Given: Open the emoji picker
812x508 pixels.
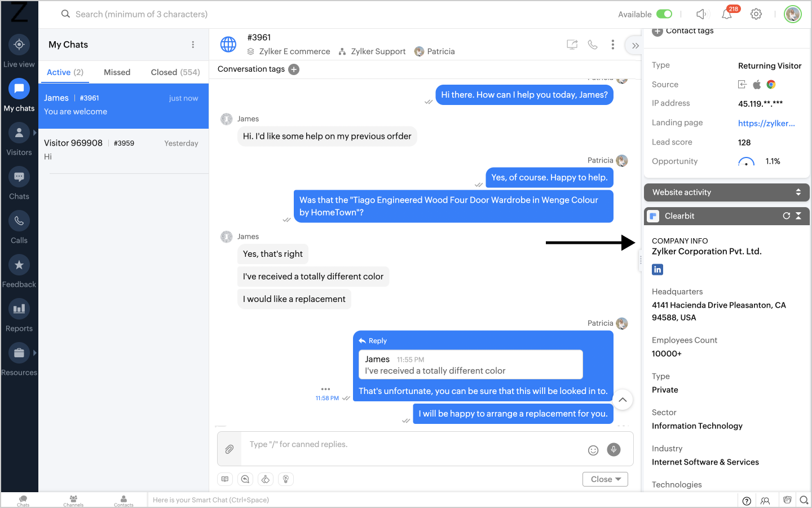Looking at the screenshot, I should 593,450.
